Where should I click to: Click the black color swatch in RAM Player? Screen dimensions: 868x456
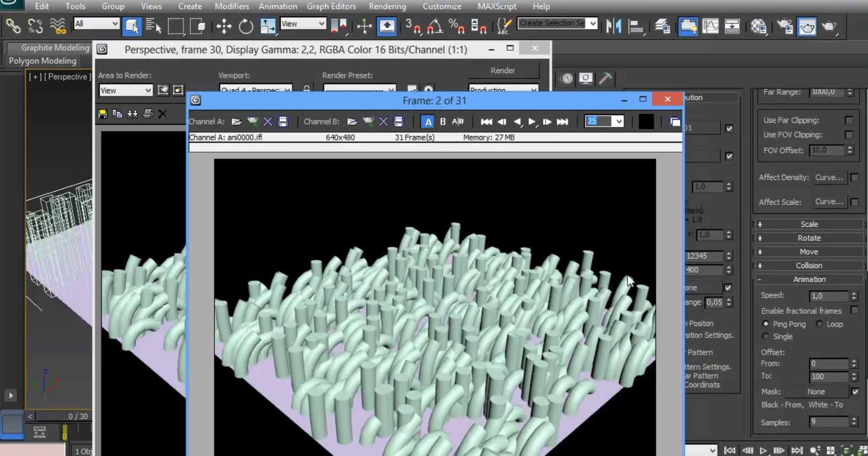point(646,121)
